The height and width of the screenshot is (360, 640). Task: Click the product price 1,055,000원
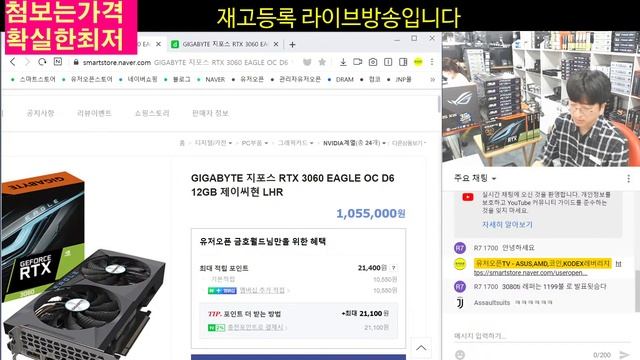tap(371, 213)
